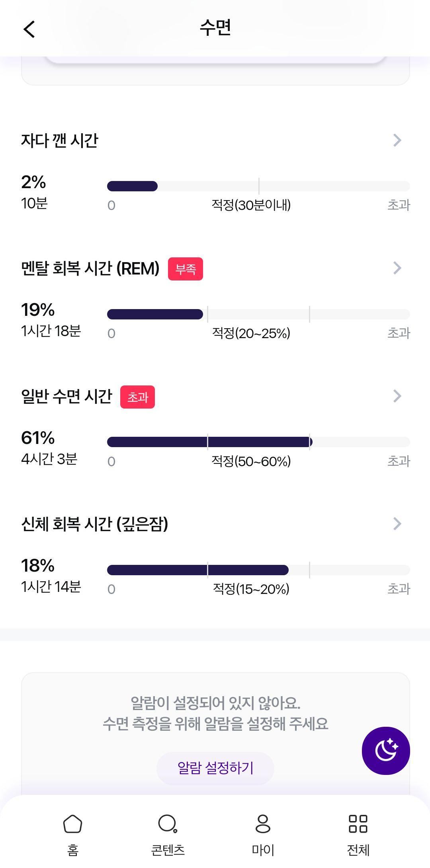Open the 전체 grid icon
430x868 pixels.
tap(358, 823)
